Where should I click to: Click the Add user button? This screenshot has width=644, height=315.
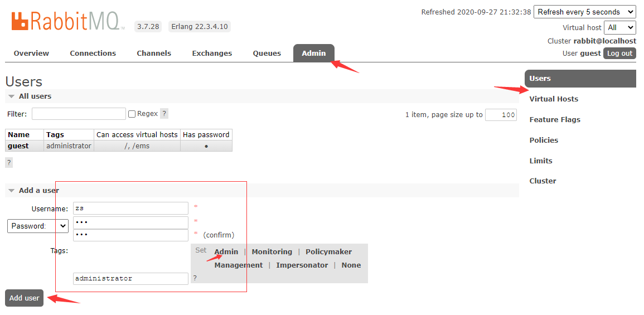coord(24,298)
